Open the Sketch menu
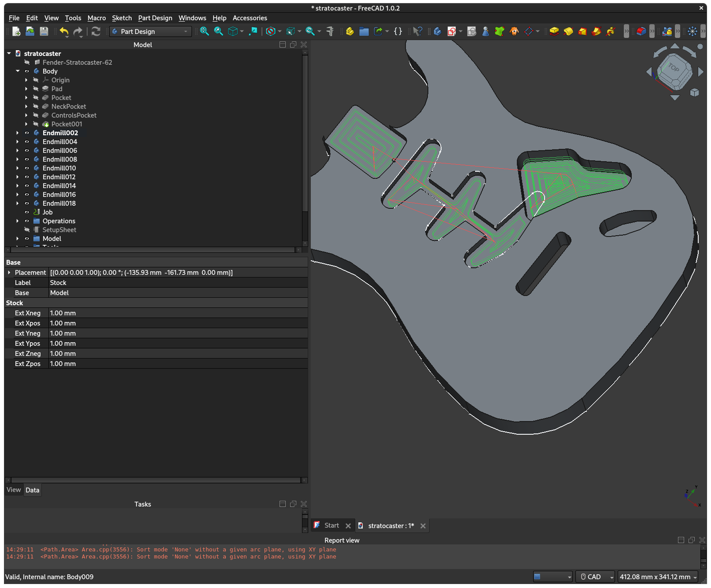The width and height of the screenshot is (711, 588). coord(122,18)
